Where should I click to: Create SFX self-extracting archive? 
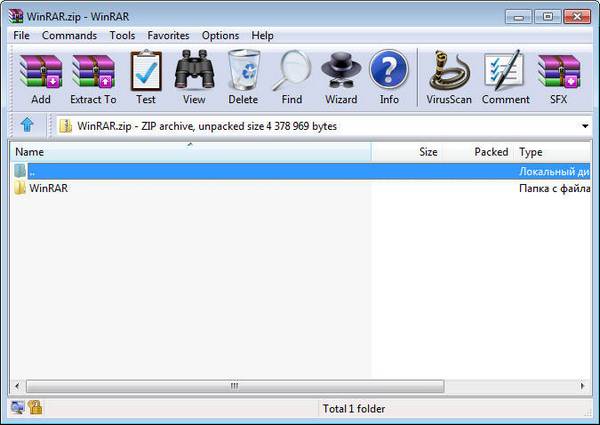559,78
